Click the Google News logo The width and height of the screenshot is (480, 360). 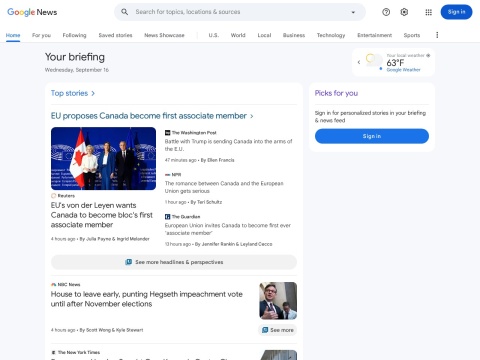tap(32, 12)
